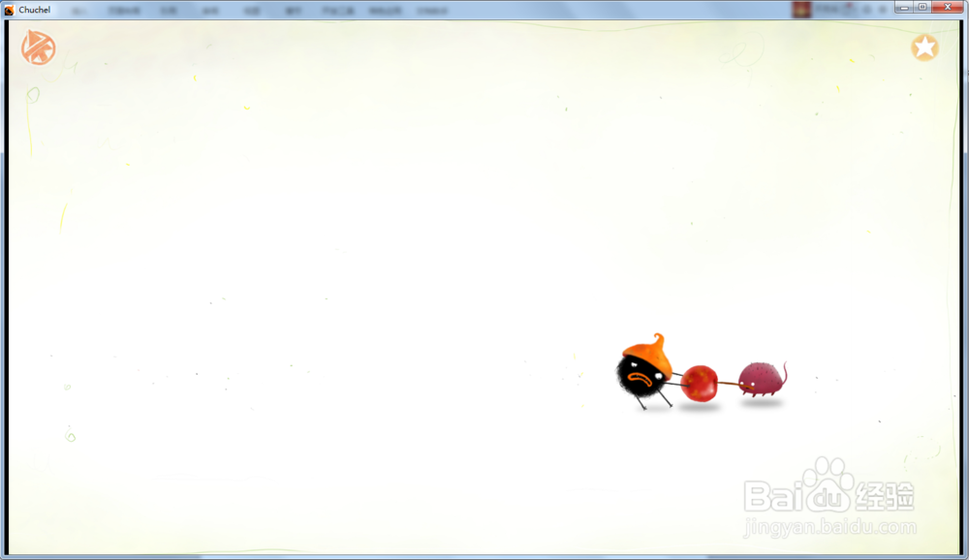The width and height of the screenshot is (969, 560).
Task: Click the black fuzzy Chuchel character
Action: coord(642,375)
